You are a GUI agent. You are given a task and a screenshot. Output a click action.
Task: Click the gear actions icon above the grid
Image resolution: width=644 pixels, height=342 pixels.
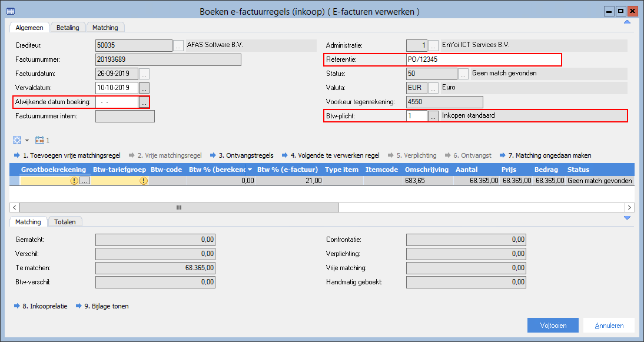17,140
